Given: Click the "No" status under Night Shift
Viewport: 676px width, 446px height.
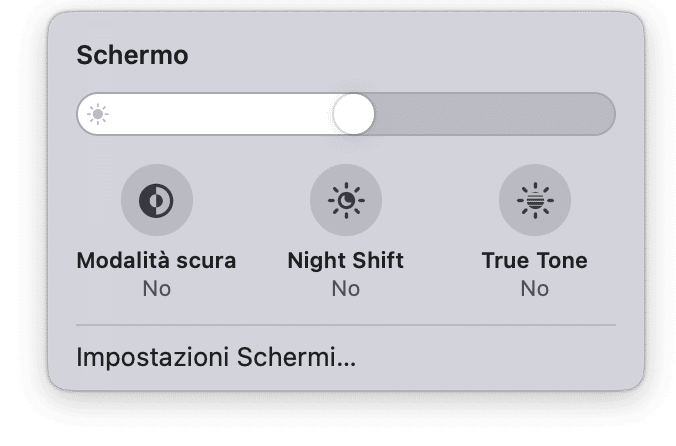Looking at the screenshot, I should point(346,289).
